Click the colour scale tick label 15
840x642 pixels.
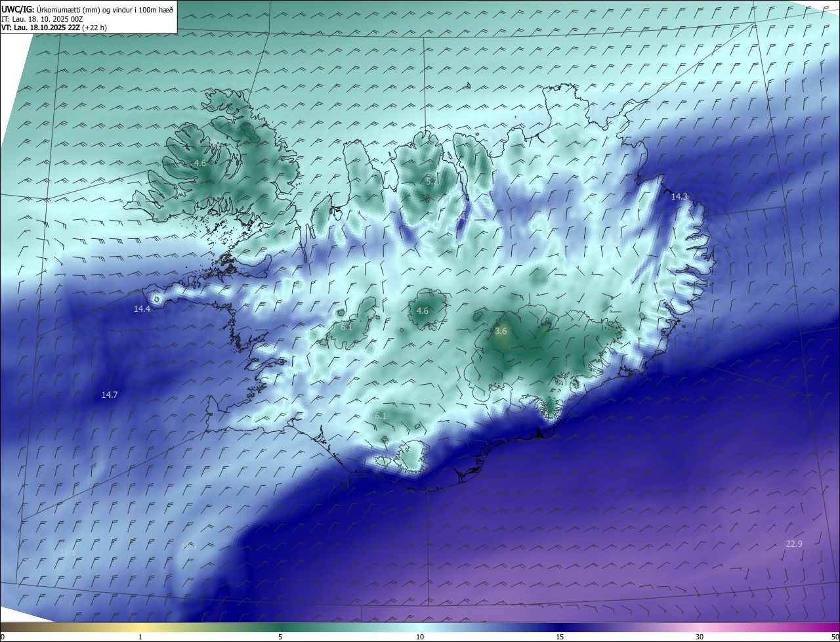pos(560,637)
